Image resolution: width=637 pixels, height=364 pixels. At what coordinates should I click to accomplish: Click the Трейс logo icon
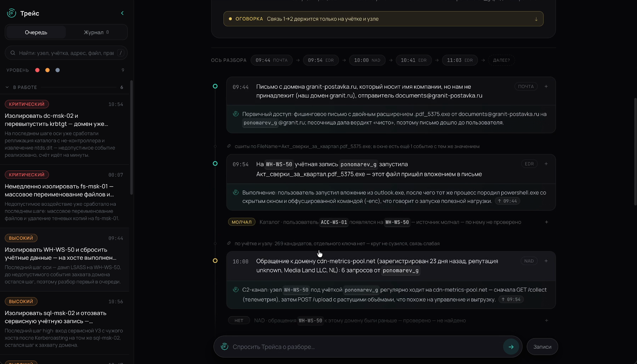tap(11, 13)
